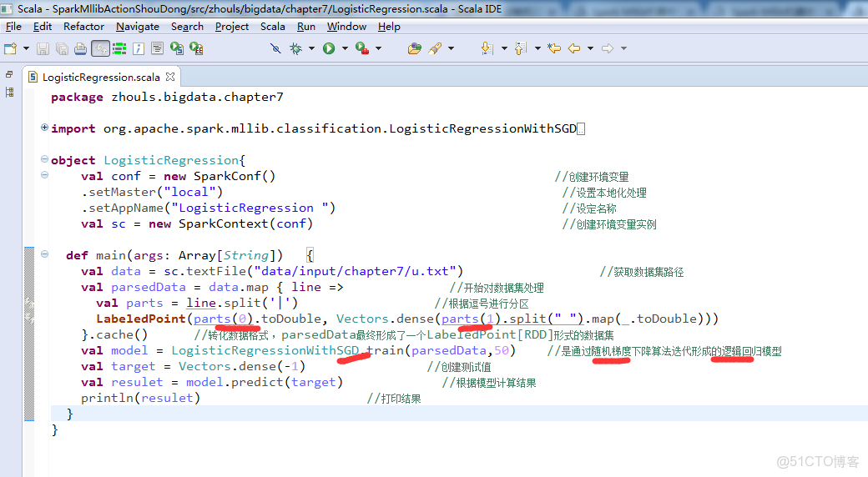
Task: Open the Project menu
Action: (x=232, y=27)
